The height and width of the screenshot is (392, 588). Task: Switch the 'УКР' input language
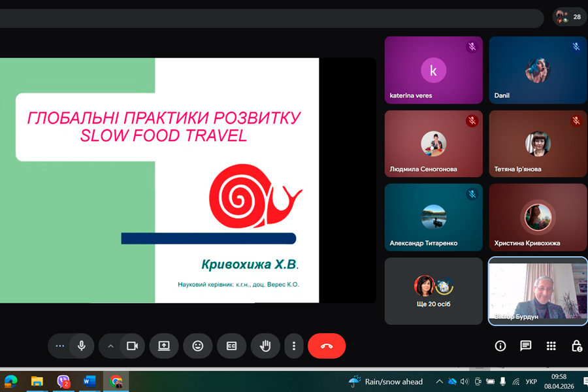531,382
